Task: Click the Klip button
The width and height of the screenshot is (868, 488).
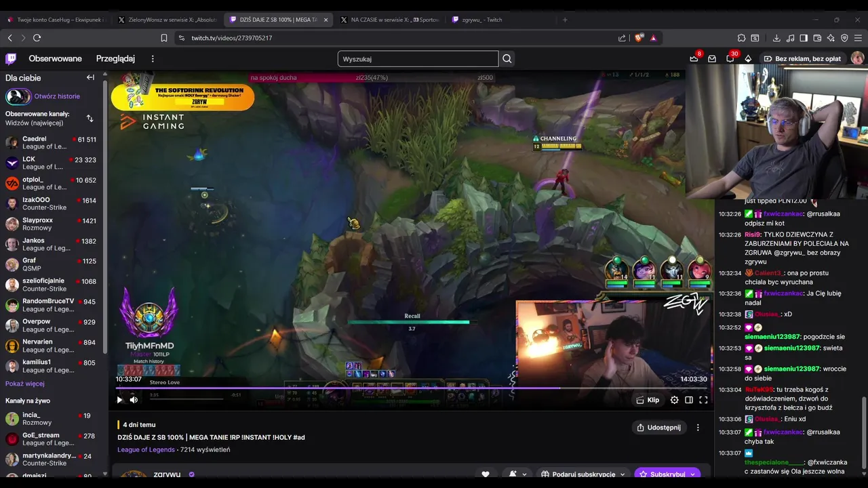Action: click(648, 400)
